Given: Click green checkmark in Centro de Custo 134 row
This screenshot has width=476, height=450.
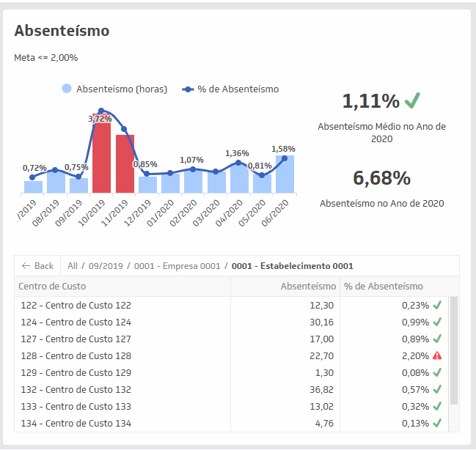Looking at the screenshot, I should pos(437,423).
